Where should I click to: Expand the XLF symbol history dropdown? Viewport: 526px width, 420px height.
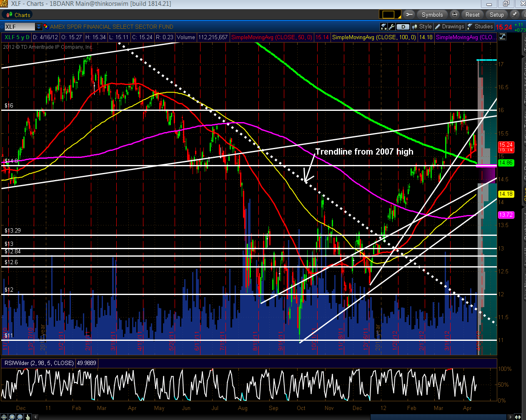click(39, 27)
